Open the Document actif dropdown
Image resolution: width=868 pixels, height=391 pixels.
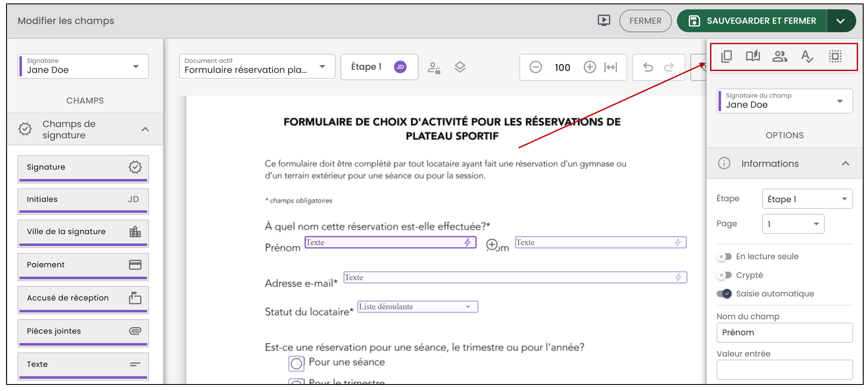tap(257, 66)
